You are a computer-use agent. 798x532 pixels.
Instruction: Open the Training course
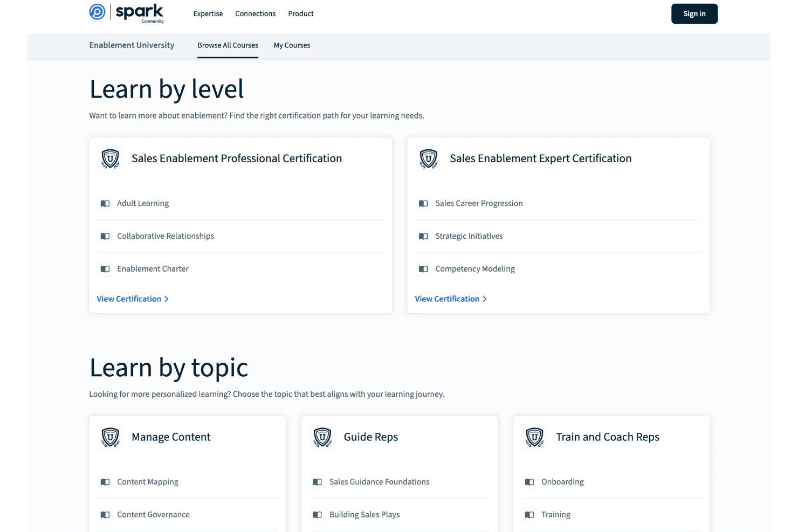556,515
